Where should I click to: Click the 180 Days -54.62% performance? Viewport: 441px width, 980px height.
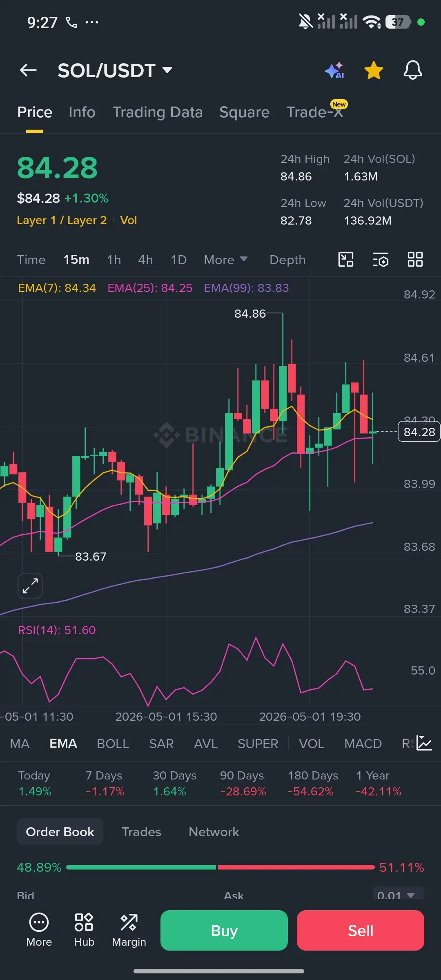coord(313,784)
